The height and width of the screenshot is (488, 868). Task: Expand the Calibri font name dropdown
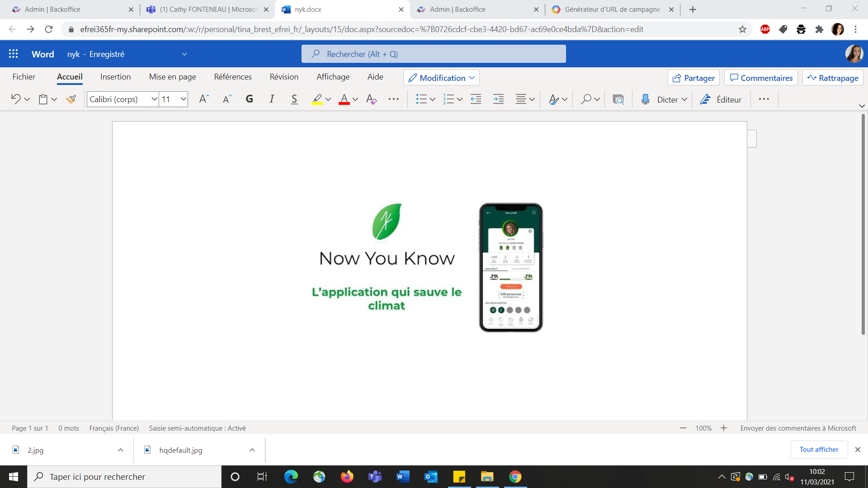[x=154, y=99]
